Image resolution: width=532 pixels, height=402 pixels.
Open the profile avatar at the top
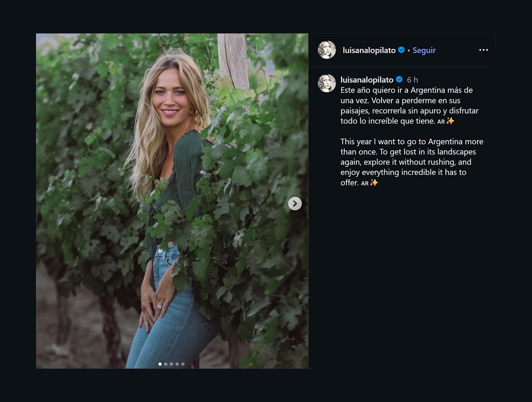328,50
